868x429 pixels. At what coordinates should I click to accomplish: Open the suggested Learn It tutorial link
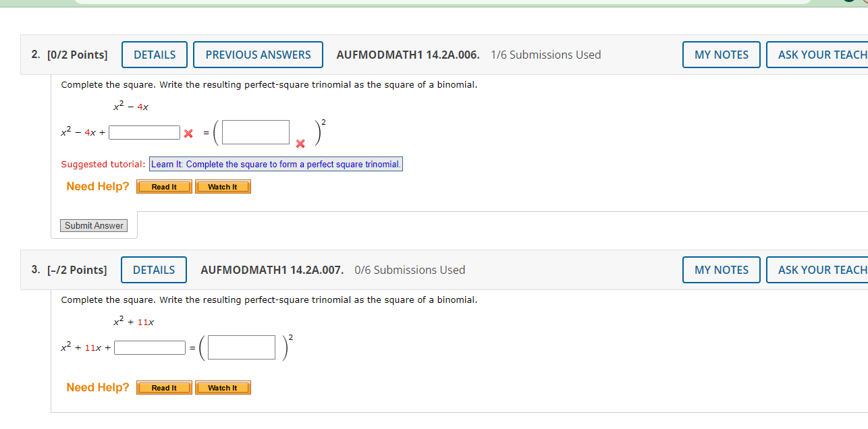[x=275, y=164]
